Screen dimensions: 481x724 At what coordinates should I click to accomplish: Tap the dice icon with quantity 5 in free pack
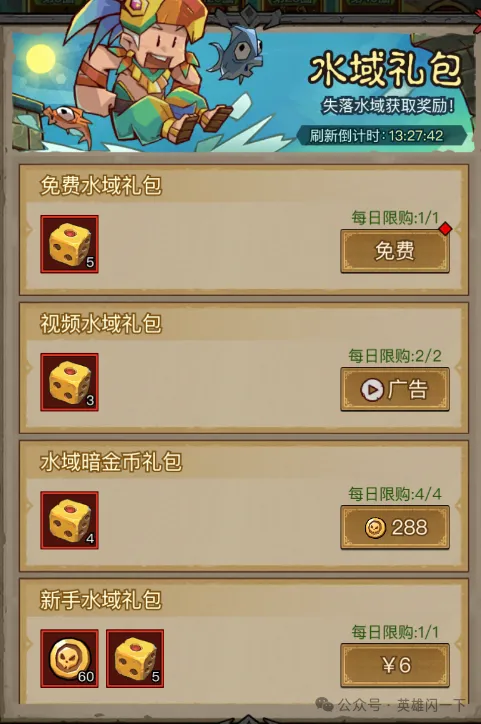tap(69, 244)
